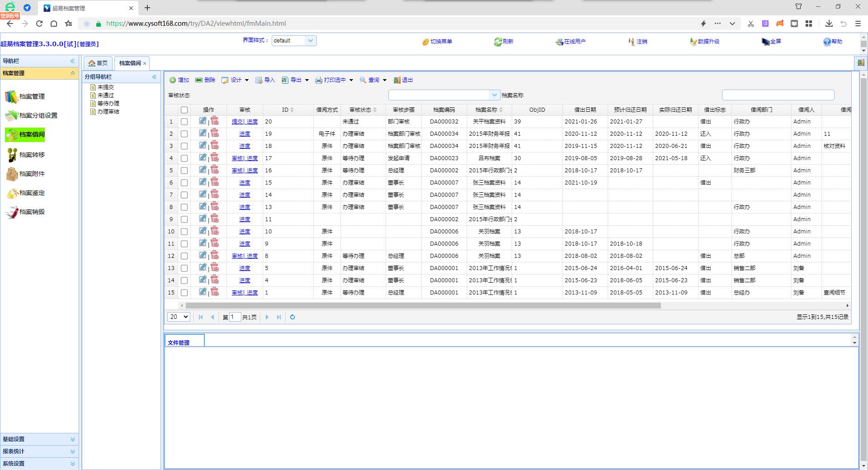Click the green 增加 (Add) toolbar icon
Screen dimensions: 868x470
click(x=173, y=80)
